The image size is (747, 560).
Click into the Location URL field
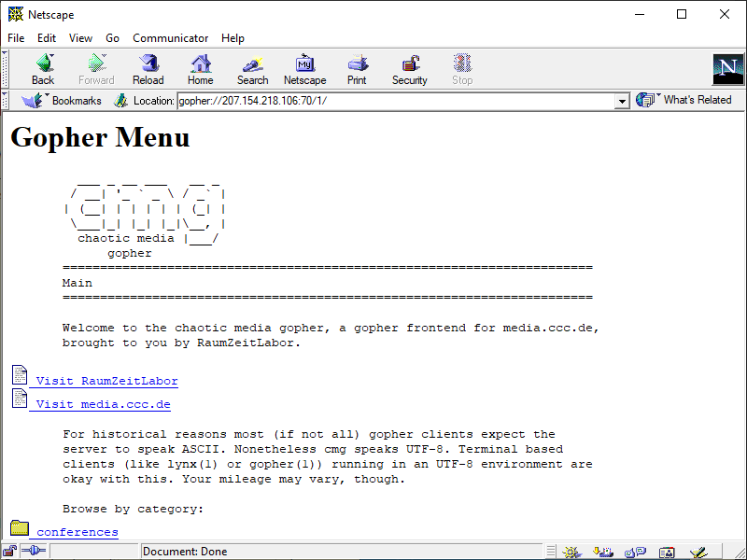click(x=395, y=101)
